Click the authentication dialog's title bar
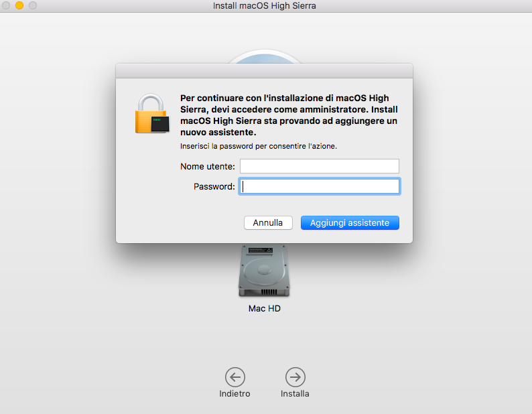 coord(264,71)
